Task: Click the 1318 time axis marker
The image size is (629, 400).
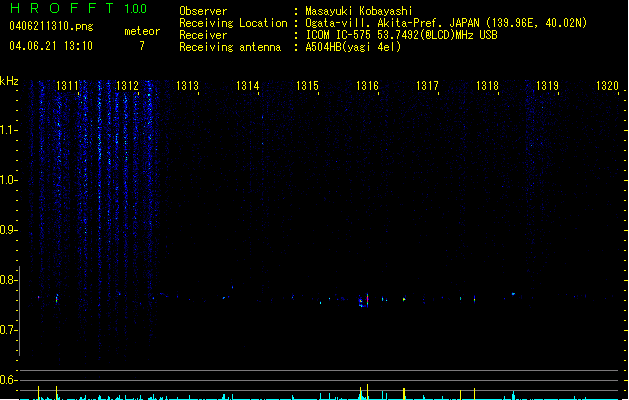Action: (x=487, y=86)
